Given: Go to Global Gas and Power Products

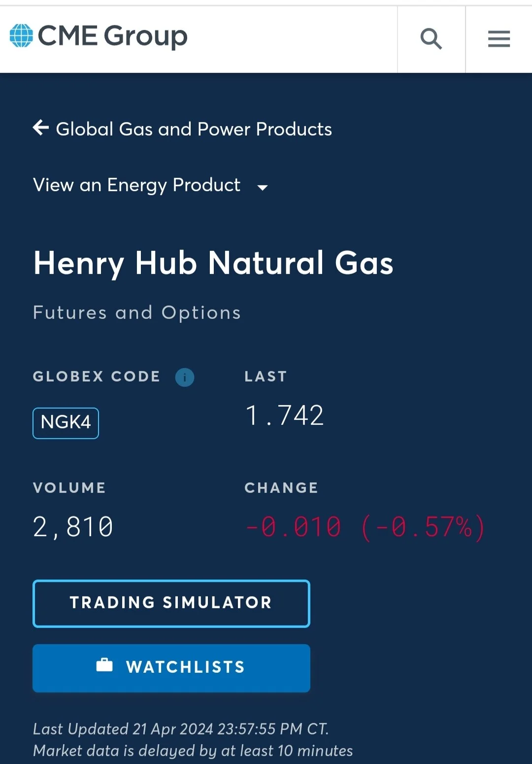Looking at the screenshot, I should pos(194,129).
